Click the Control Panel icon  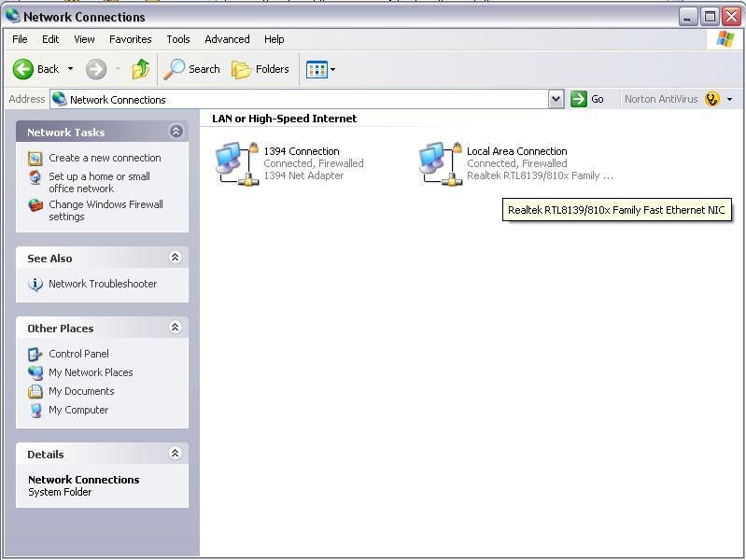(35, 354)
